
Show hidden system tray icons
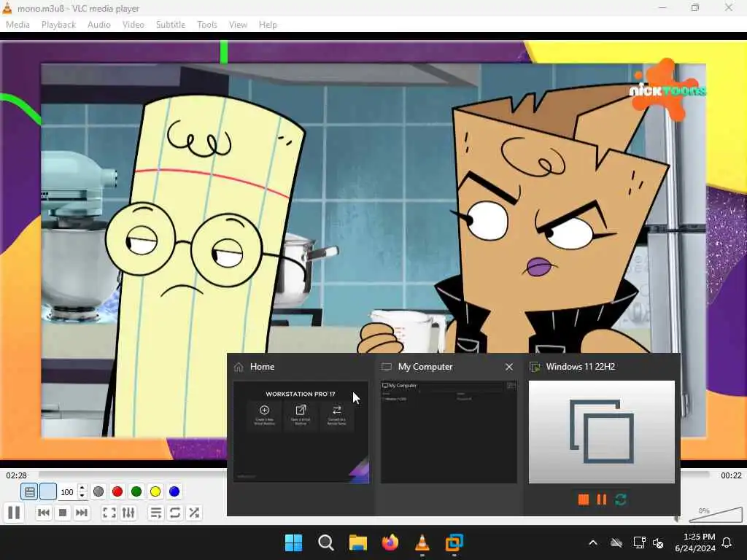tap(593, 542)
